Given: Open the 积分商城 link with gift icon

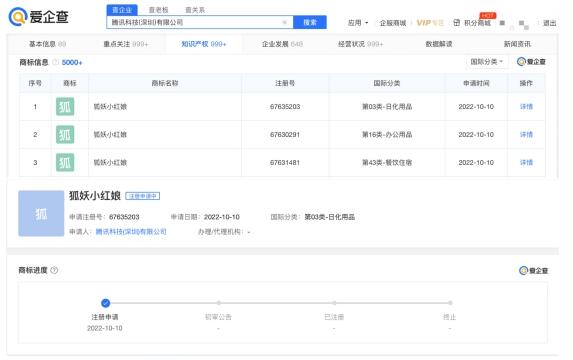Looking at the screenshot, I should pyautogui.click(x=472, y=23).
